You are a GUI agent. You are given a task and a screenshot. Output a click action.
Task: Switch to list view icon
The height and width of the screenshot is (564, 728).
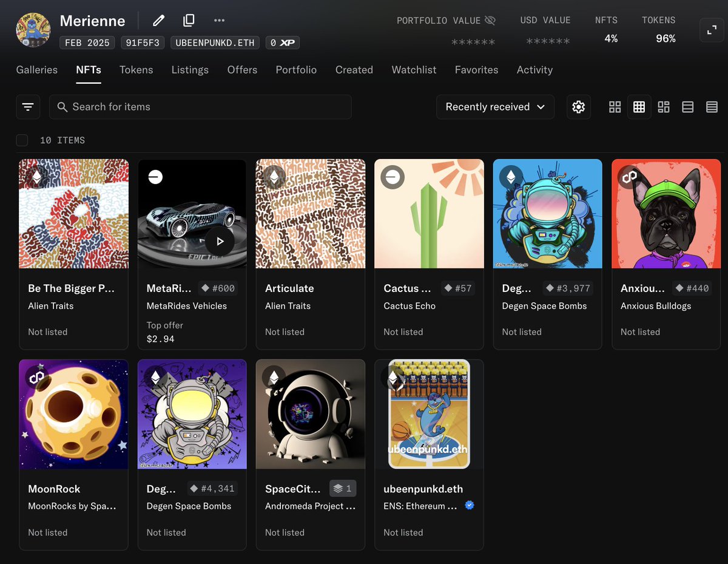tap(687, 107)
